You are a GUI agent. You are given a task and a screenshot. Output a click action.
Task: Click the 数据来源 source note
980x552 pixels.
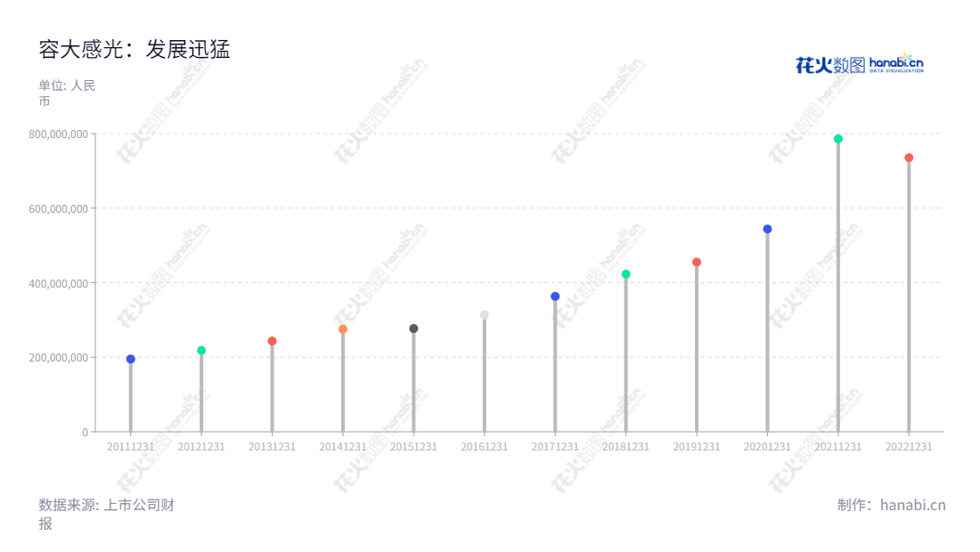[x=106, y=514]
